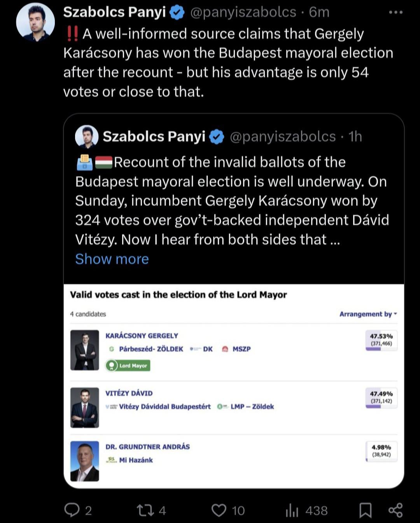420x523 pixels.
Task: Share the tweet via share icon
Action: (x=395, y=510)
